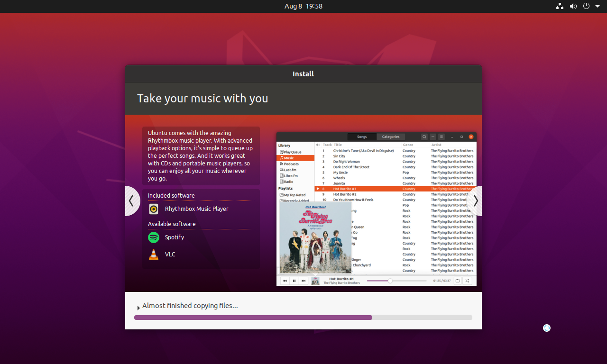Open the clock showing Aug 8 19:58
This screenshot has width=607, height=364.
[303, 6]
